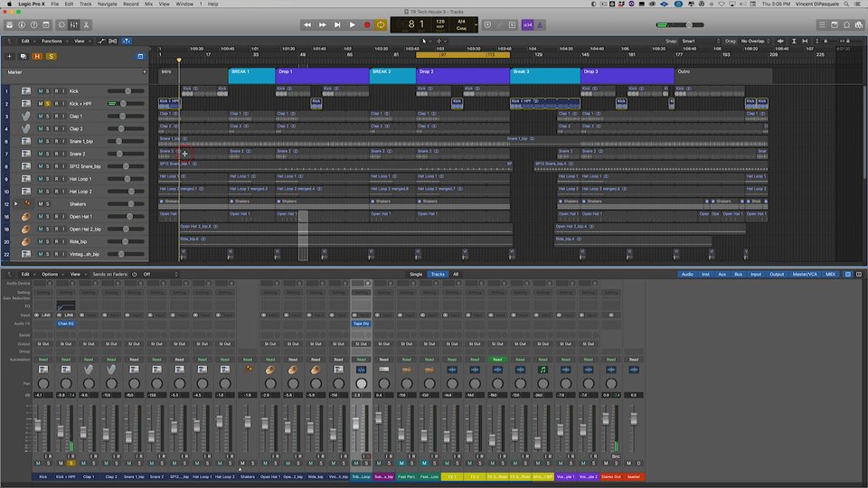Click the Add Track plus button
868x488 pixels.
pos(9,56)
